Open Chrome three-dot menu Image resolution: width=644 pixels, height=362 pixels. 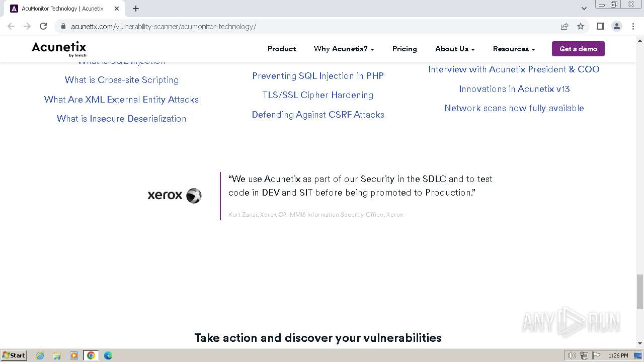632,26
